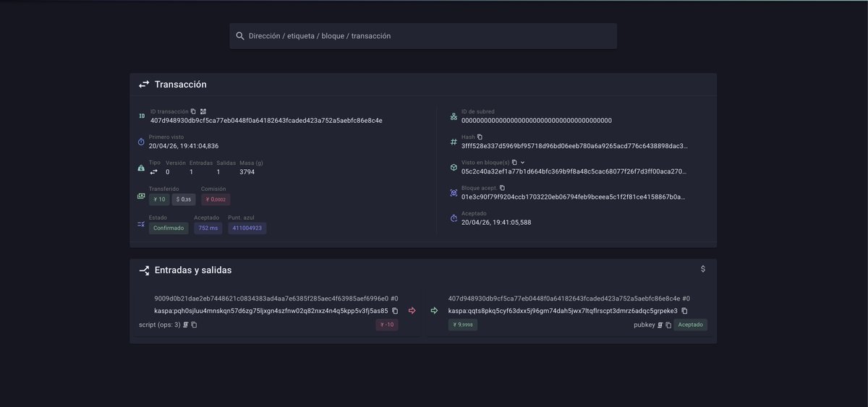Expand the 'Visto en bloque(s)' list chevron

coord(523,163)
